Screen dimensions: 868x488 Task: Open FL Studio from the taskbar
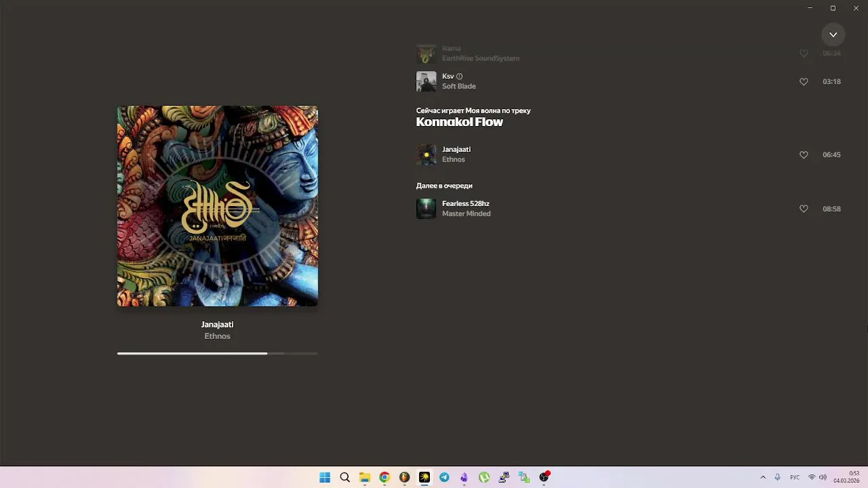click(x=404, y=477)
